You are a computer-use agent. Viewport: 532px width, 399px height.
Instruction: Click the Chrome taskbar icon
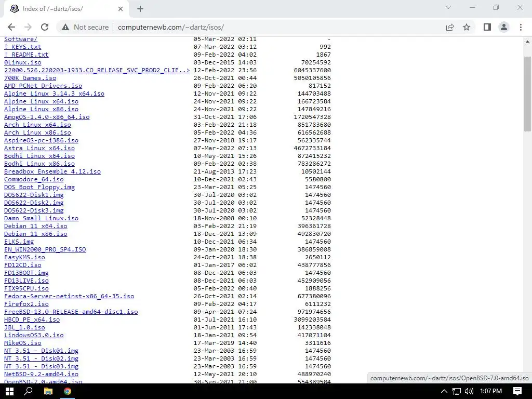(x=68, y=391)
